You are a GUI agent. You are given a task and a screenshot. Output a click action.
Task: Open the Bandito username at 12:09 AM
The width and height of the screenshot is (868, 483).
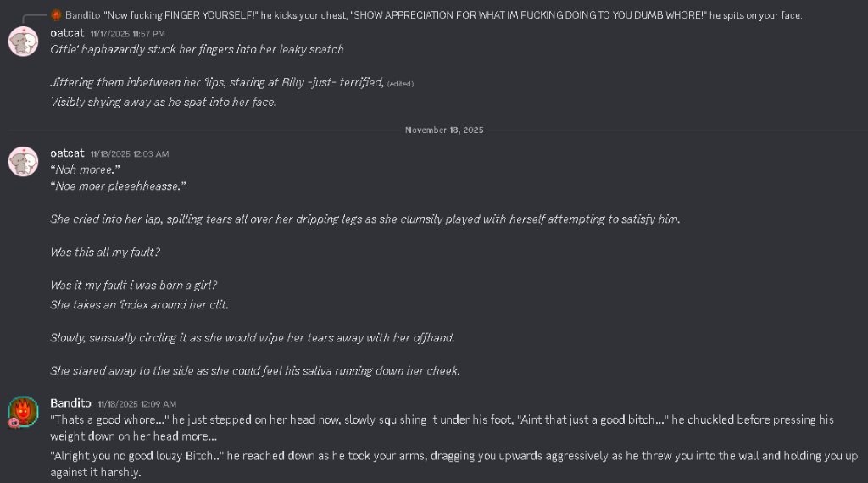(x=70, y=403)
